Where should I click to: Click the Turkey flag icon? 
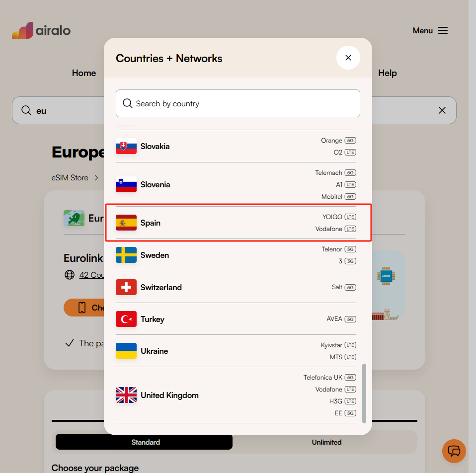(126, 319)
